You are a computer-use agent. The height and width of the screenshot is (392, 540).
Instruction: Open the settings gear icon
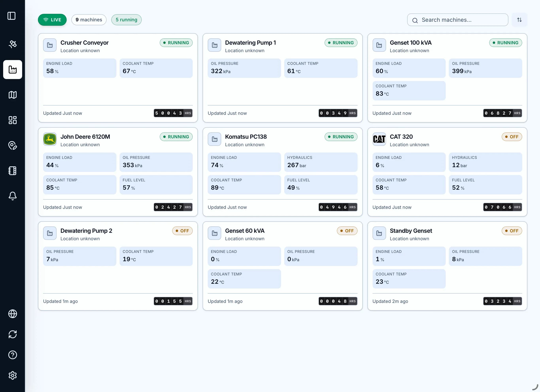coord(13,375)
